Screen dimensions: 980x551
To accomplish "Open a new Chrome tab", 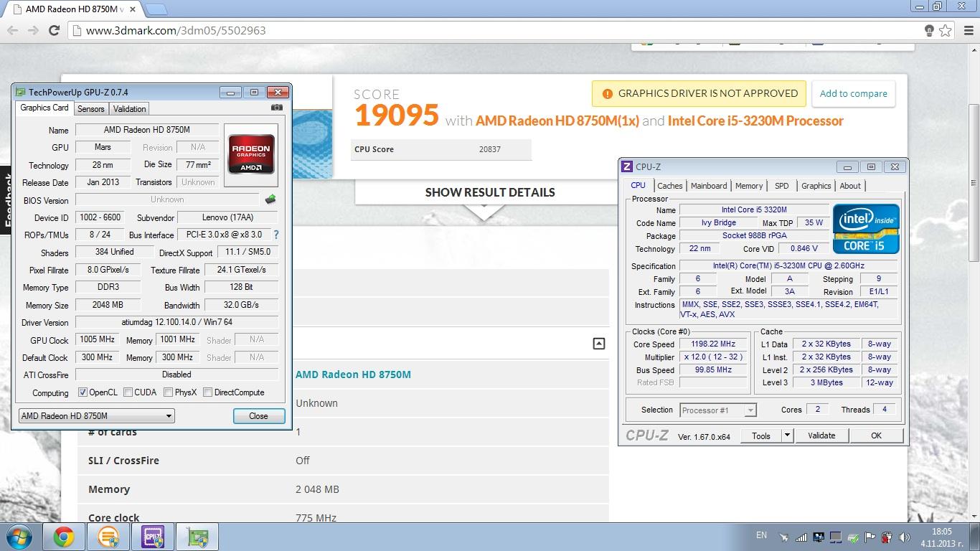I will [156, 9].
